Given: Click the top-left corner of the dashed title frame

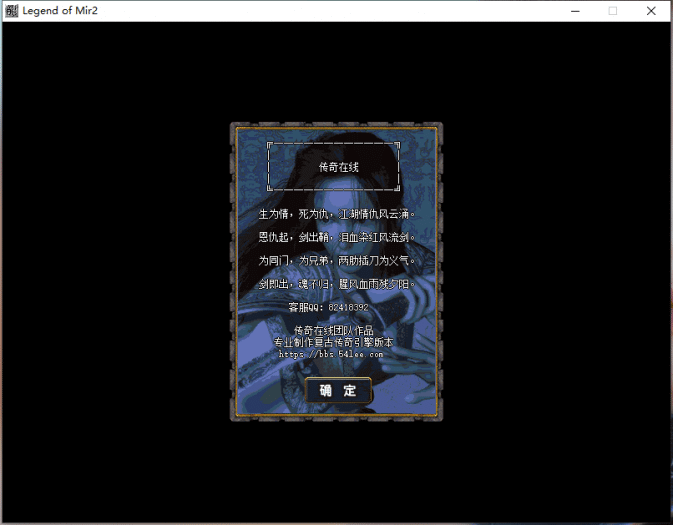Looking at the screenshot, I should [270, 144].
